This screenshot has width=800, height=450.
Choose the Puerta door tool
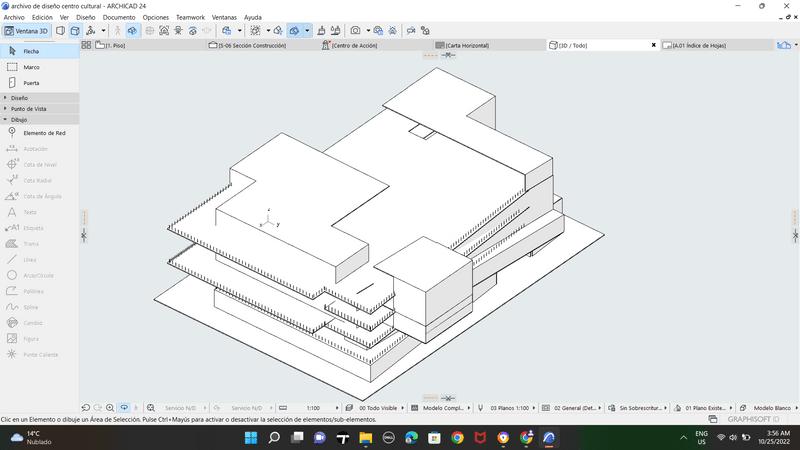[x=30, y=83]
